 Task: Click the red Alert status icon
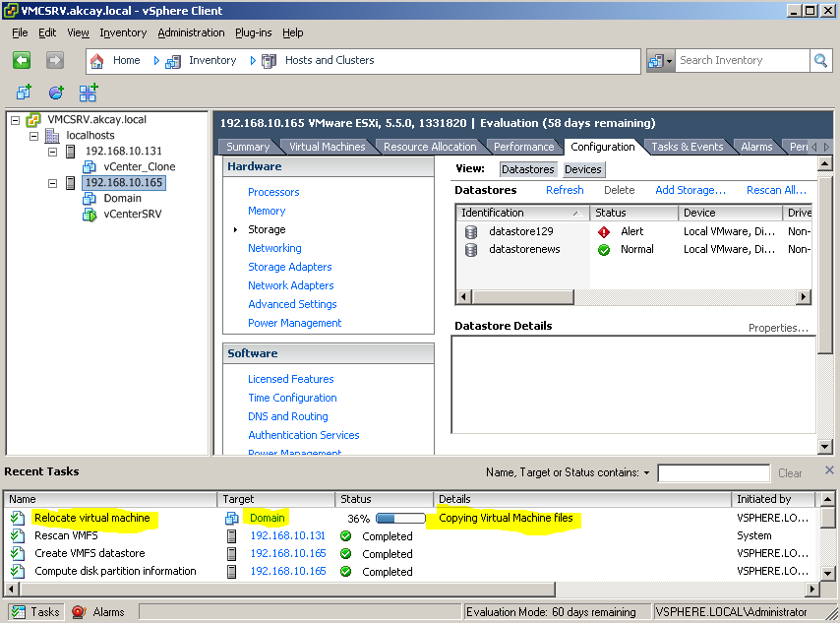(604, 231)
